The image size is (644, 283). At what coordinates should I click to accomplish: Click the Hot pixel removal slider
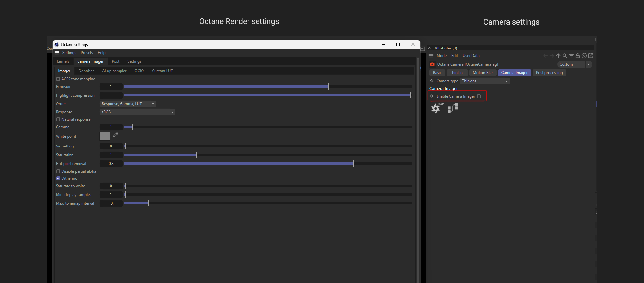pos(268,164)
